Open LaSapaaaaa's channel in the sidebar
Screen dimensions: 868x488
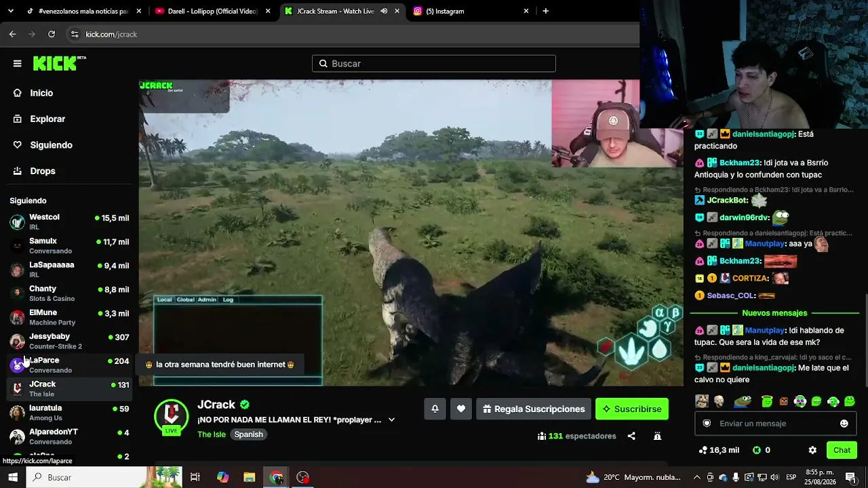(69, 269)
